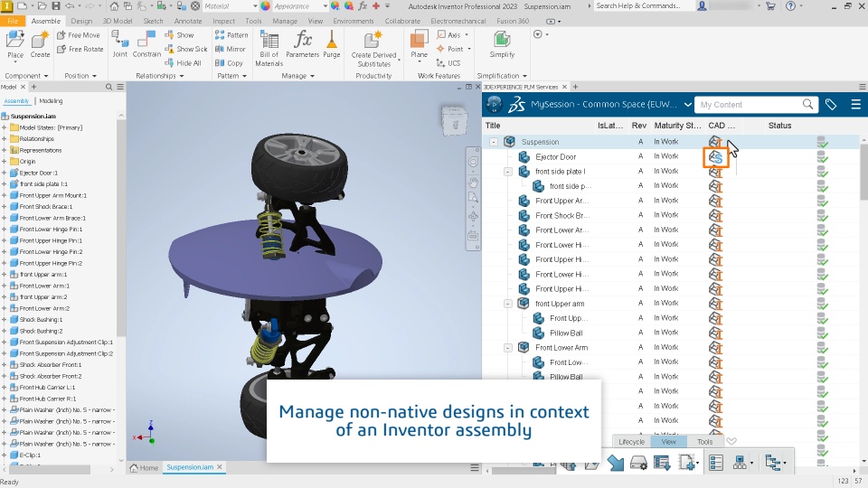Select the Ejector Door row in PLM tree
868x488 pixels.
point(671,156)
